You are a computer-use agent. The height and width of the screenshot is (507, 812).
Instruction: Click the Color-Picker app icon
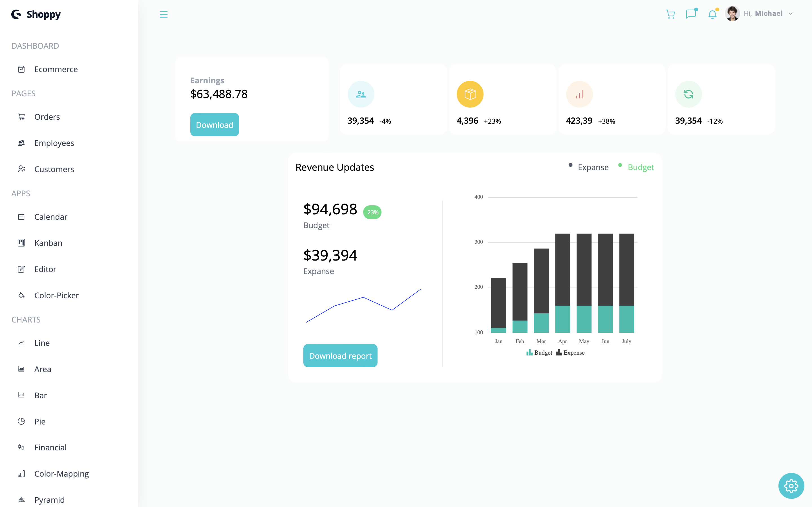pyautogui.click(x=21, y=295)
